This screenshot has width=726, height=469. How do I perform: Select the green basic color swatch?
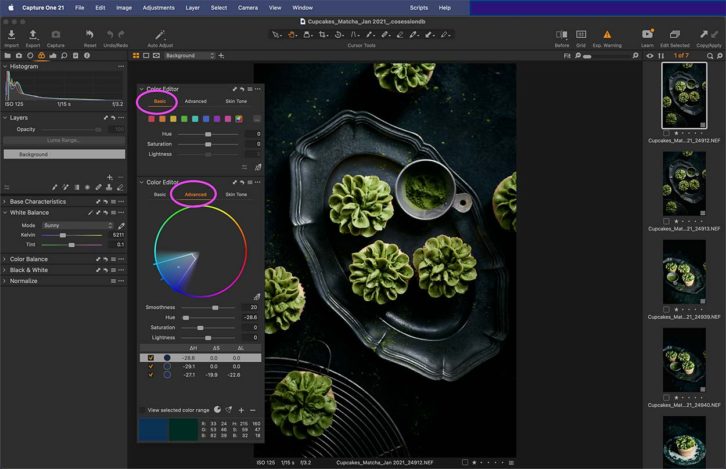[x=184, y=119]
